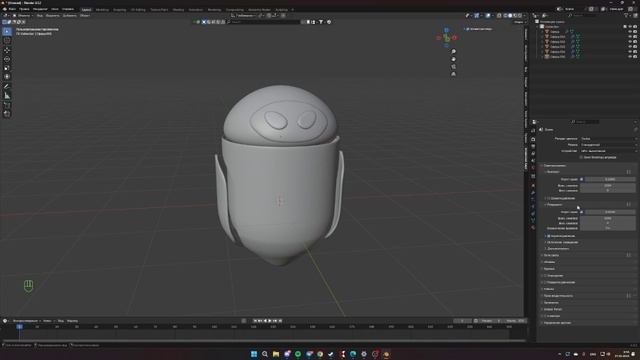
Task: Collapse the Сэмплирование sampling panel
Action: (554, 166)
